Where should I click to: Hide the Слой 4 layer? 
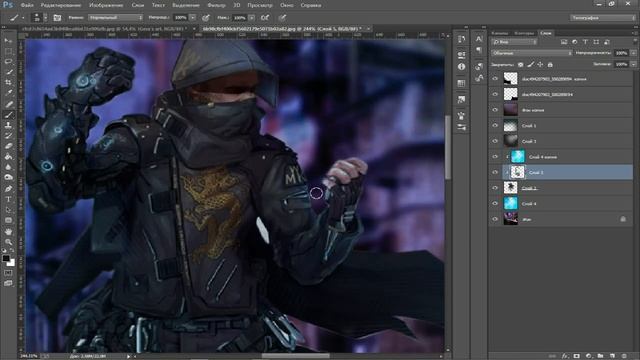click(x=495, y=203)
